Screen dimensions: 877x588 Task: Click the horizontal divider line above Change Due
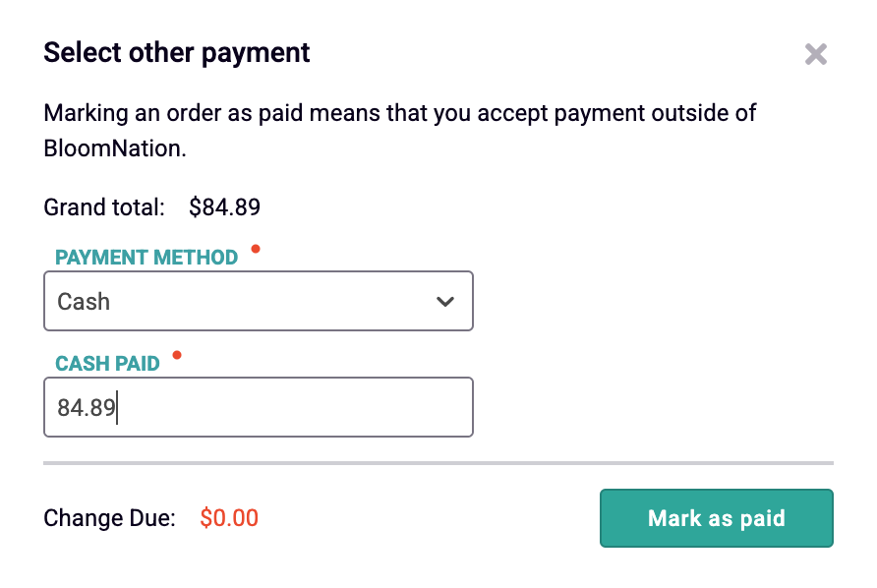coord(438,463)
